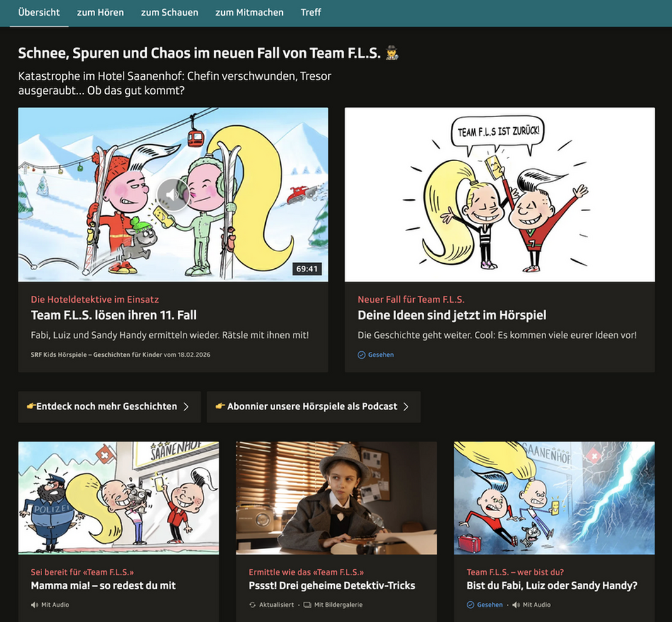Click 'Abonnier unsere Hörspiele als Podcast' button
Screen dimensions: 672x622
pos(314,407)
